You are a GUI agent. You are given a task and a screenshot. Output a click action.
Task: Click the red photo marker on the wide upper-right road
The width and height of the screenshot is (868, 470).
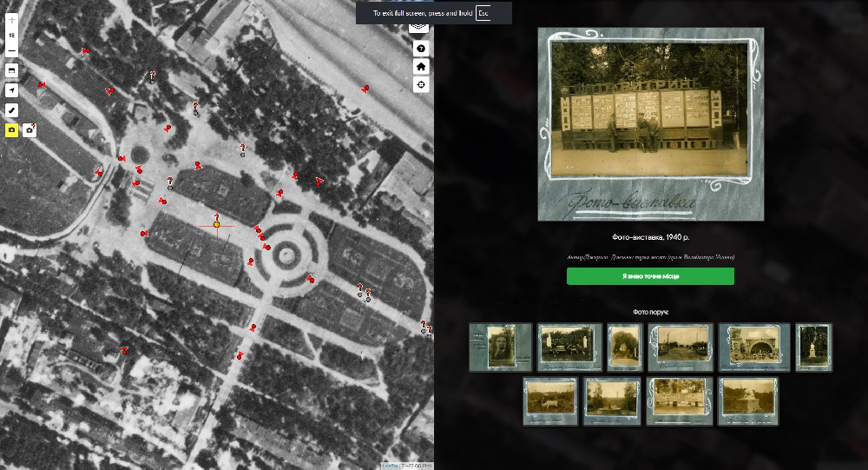click(365, 89)
